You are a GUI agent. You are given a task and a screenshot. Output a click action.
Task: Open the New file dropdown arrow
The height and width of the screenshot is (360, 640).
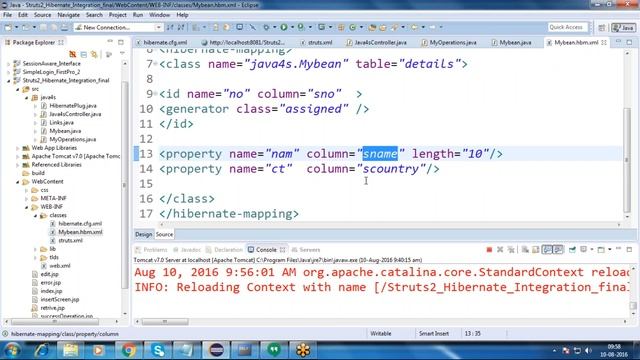click(16, 27)
